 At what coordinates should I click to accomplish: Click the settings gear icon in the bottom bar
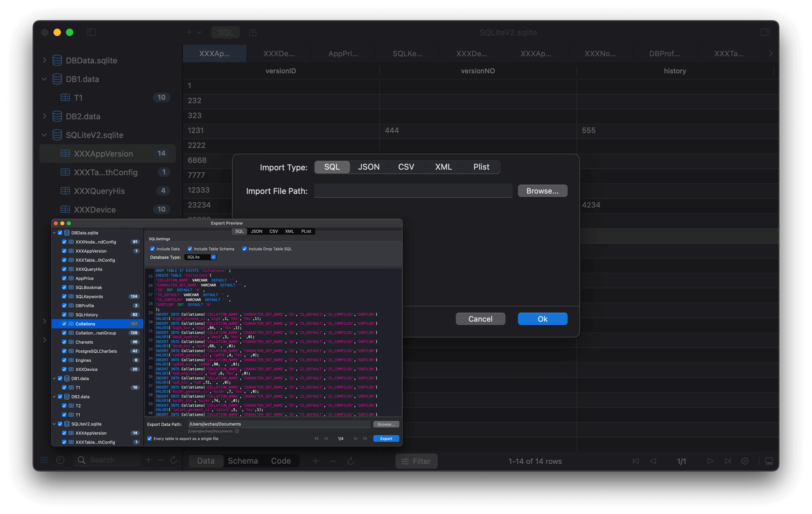(745, 461)
